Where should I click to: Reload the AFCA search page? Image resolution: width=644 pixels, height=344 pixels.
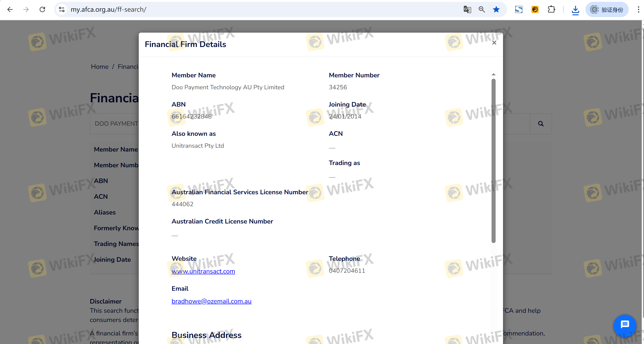[42, 9]
